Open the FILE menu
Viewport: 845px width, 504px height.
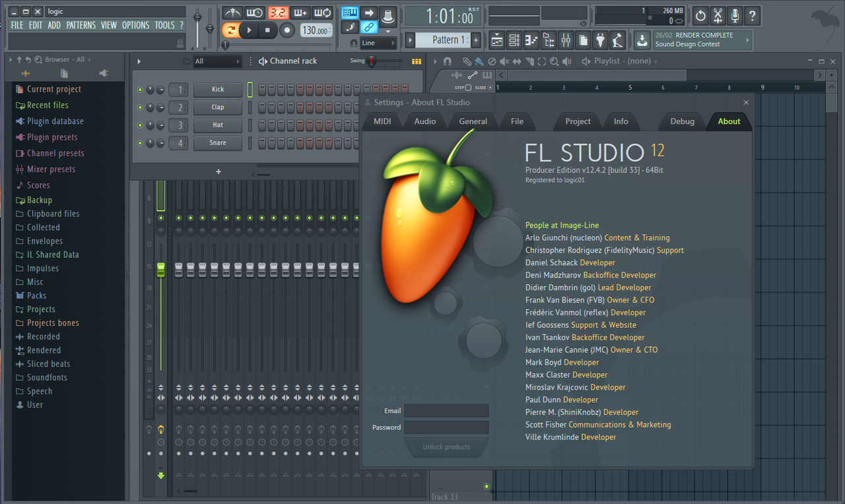click(17, 25)
